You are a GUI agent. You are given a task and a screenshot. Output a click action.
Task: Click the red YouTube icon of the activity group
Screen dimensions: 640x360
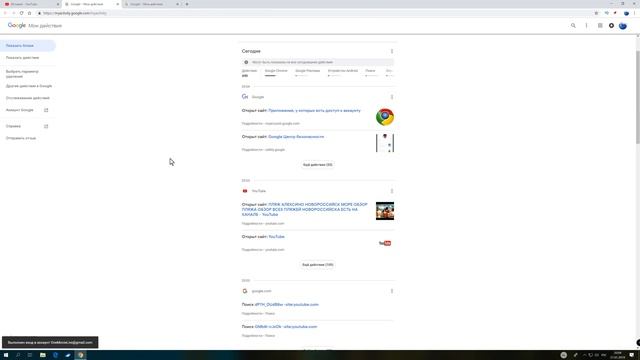click(245, 191)
